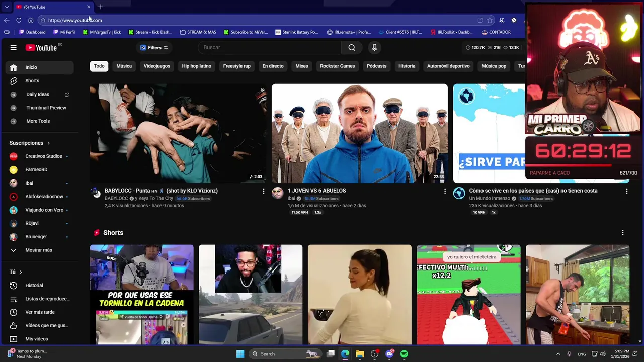Expand the Suscripciones section chevron
644x362 pixels.
tap(49, 143)
